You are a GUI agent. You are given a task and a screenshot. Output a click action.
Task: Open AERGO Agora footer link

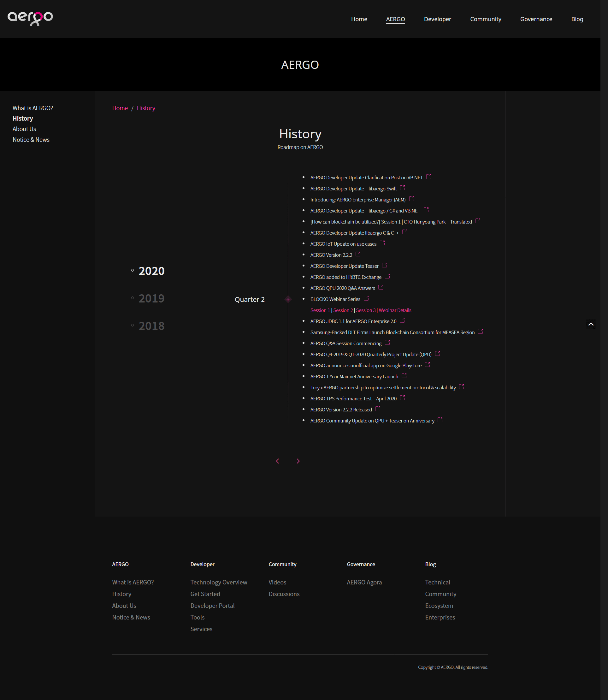click(364, 582)
